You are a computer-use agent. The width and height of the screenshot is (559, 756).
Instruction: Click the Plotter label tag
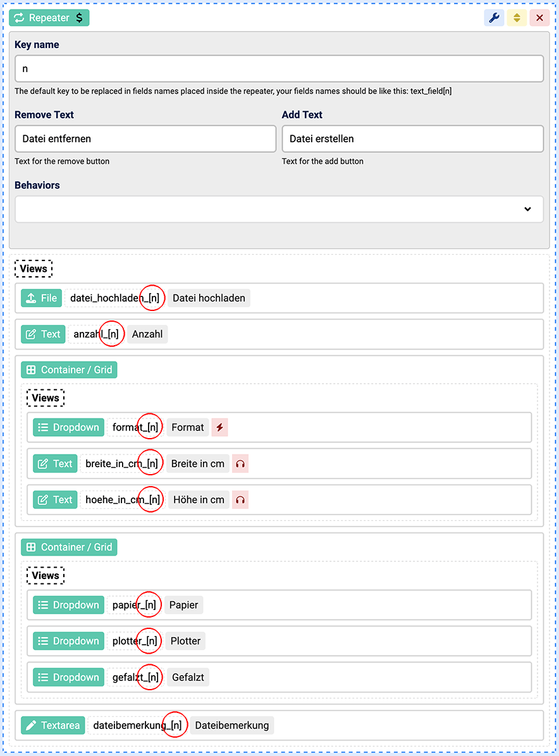point(185,641)
